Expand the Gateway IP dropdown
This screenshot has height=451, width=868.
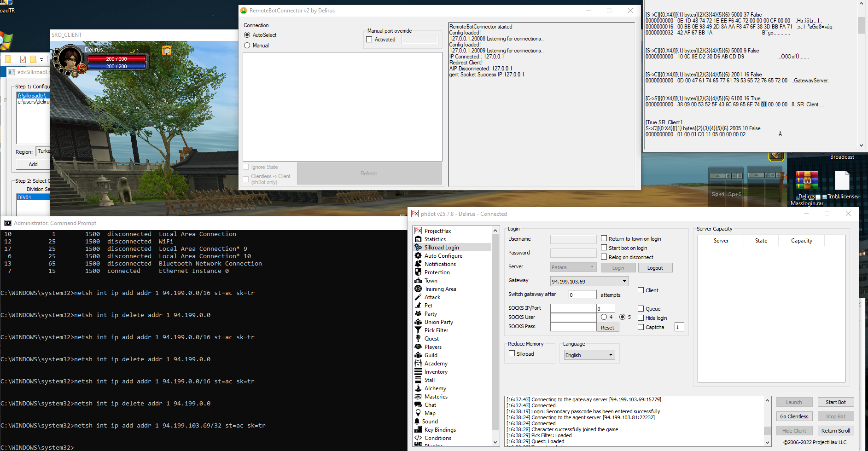(624, 281)
